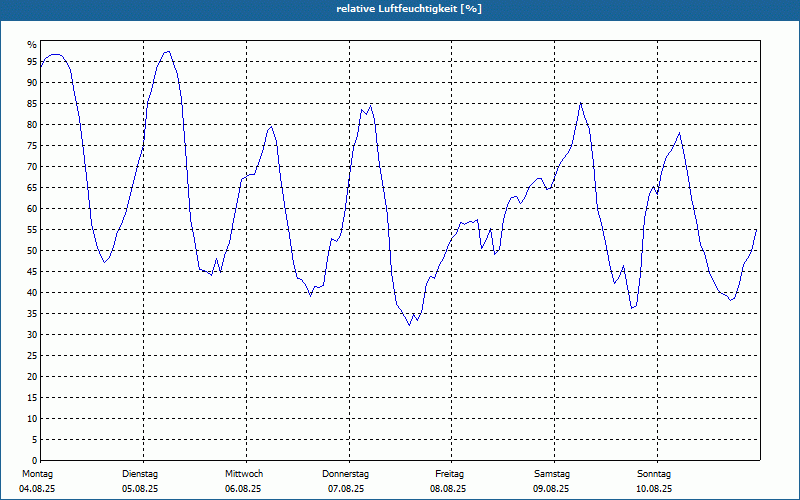Click the 'Freitag' day label
Screen dimensions: 800x500
[x=449, y=474]
